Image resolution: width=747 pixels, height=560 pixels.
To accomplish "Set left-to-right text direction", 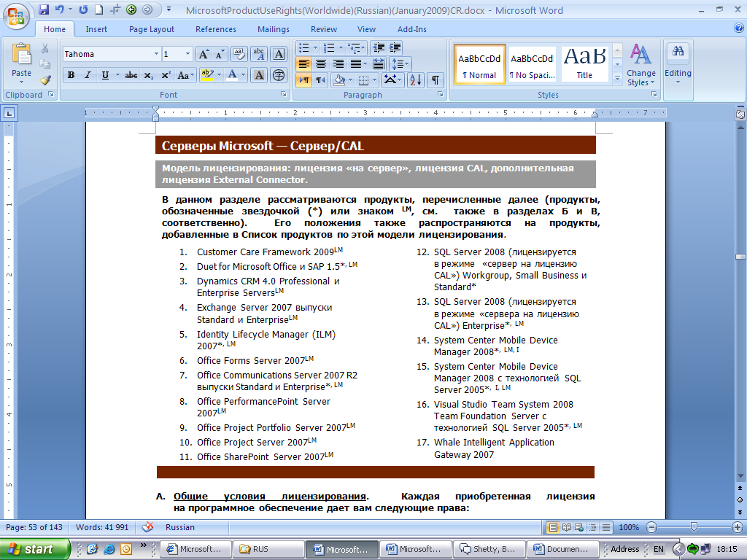I will (x=304, y=80).
